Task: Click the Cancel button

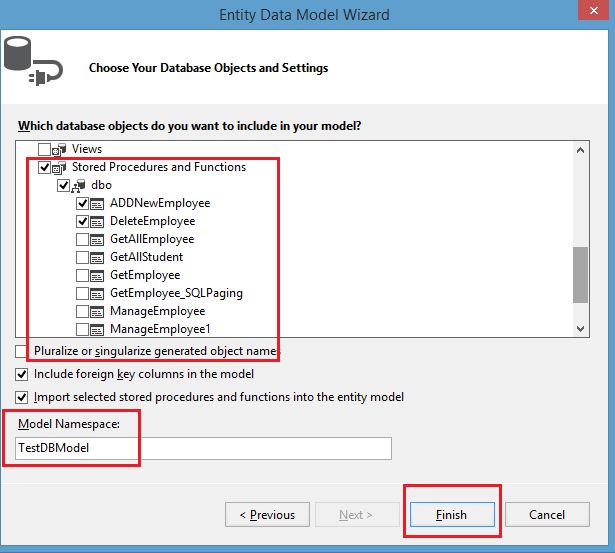Action: pyautogui.click(x=547, y=515)
